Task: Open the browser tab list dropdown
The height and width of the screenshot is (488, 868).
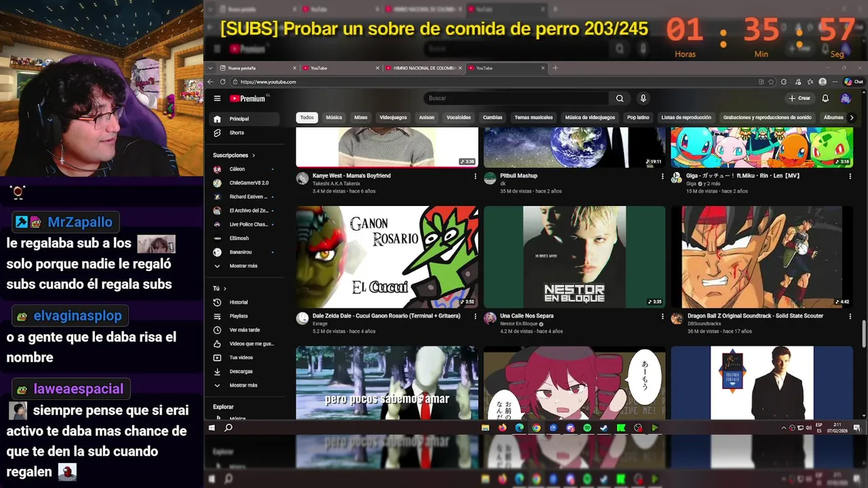Action: click(212, 68)
